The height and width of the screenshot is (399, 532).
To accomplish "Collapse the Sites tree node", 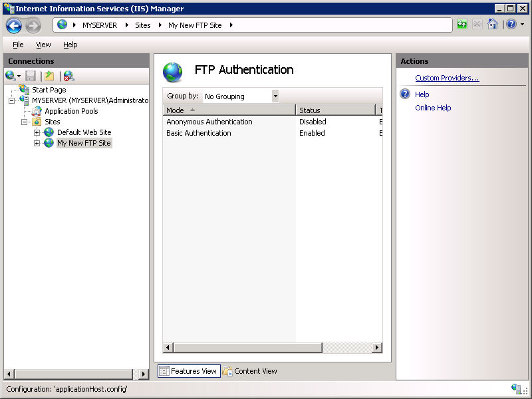I will coord(25,121).
